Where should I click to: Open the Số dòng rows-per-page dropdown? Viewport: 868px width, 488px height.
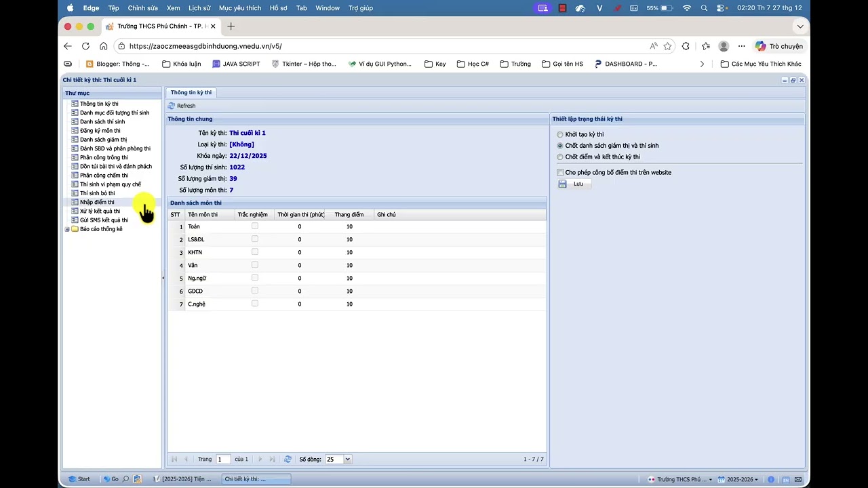pos(348,459)
